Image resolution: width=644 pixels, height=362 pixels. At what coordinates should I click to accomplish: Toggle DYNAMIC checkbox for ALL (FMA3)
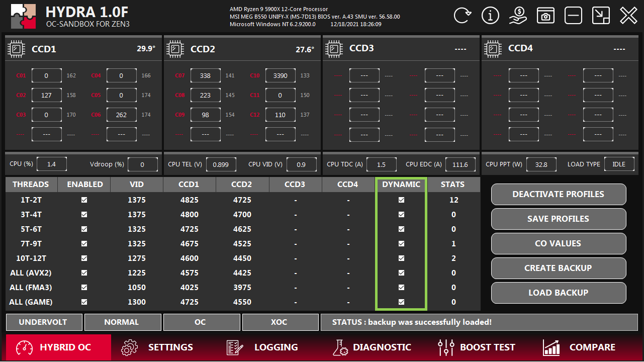[x=401, y=287]
